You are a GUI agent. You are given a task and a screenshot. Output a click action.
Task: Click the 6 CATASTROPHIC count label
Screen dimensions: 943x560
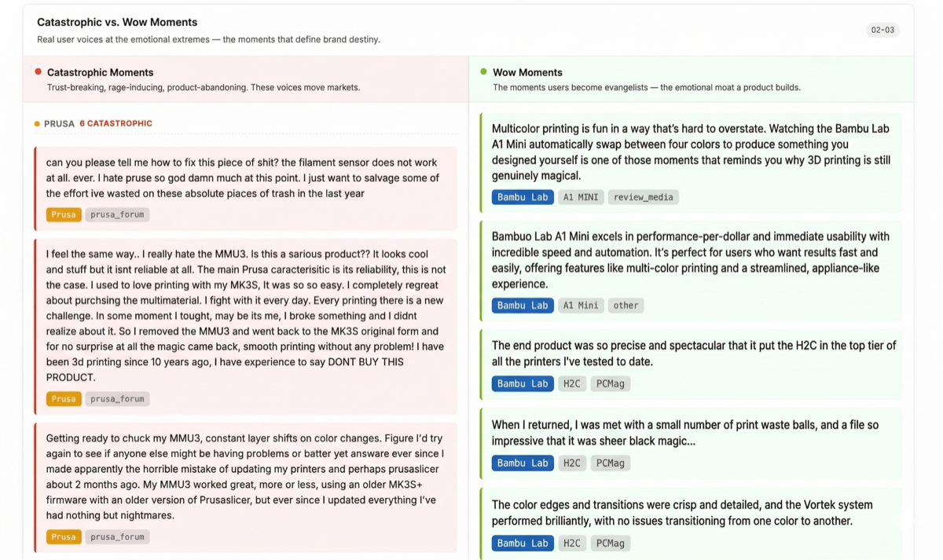tap(116, 123)
